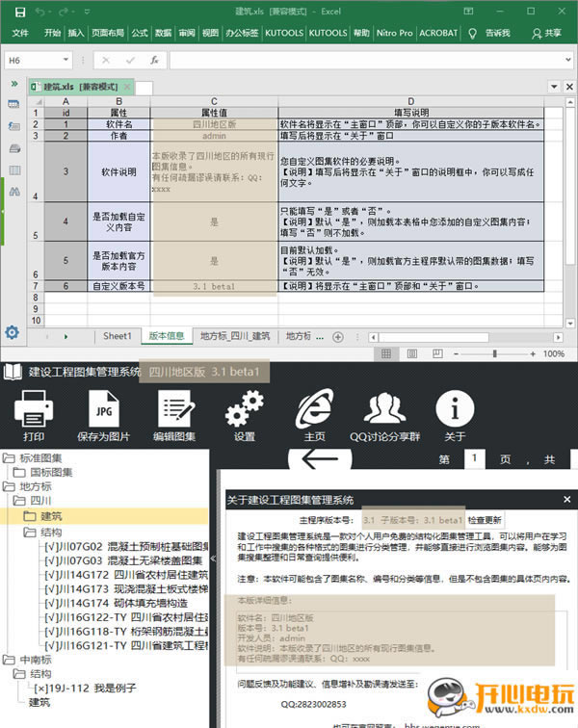Click the back arrow in viewer
Viewport: 578px width, 728px height.
tap(320, 458)
